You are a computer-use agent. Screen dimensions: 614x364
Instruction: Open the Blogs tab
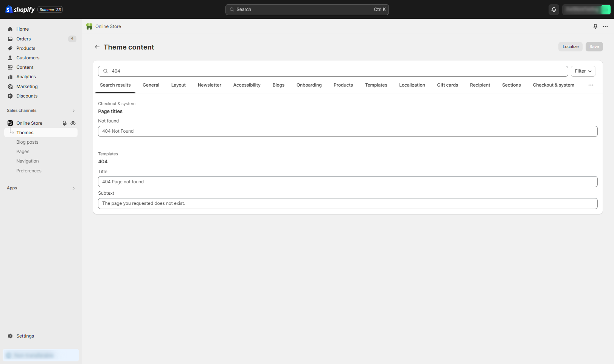coord(278,85)
